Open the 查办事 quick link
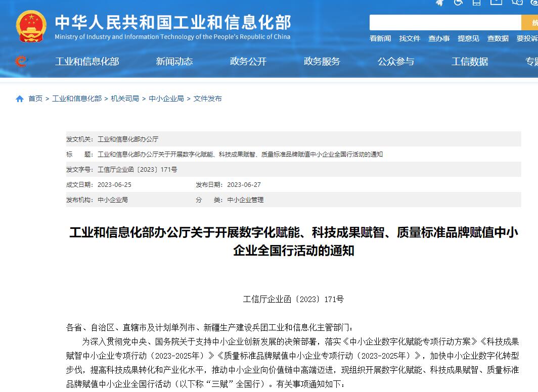This screenshot has width=538, height=392. [439, 38]
